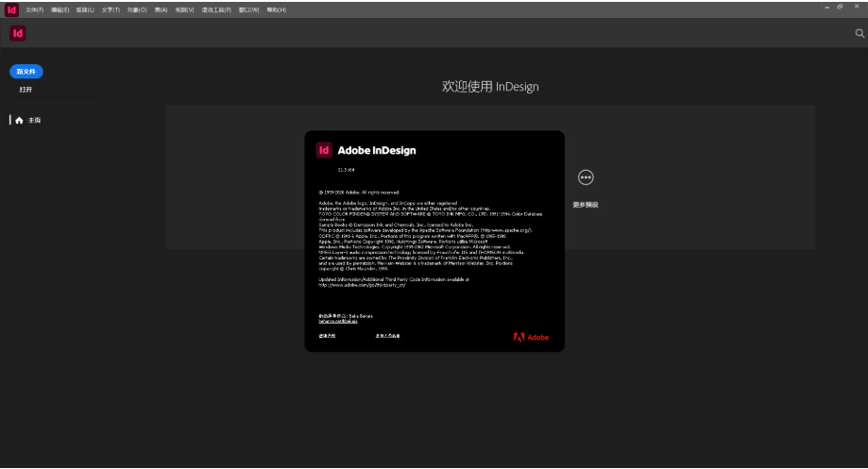Click the credits link in the About dialog

(x=387, y=336)
